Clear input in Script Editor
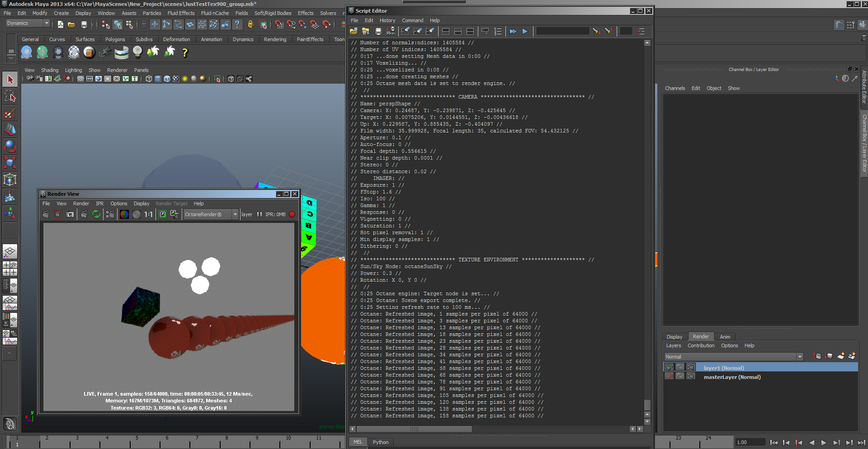The width and height of the screenshot is (868, 449). coord(418,31)
